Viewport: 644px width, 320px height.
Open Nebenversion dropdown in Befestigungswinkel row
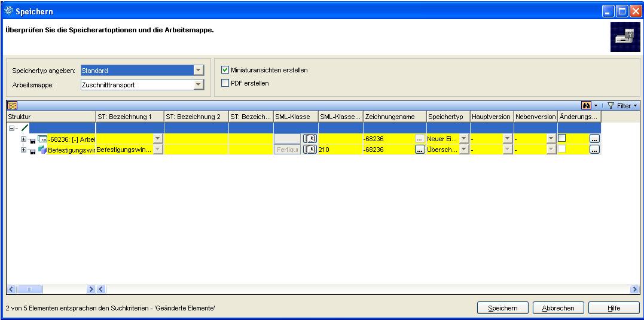click(x=551, y=150)
